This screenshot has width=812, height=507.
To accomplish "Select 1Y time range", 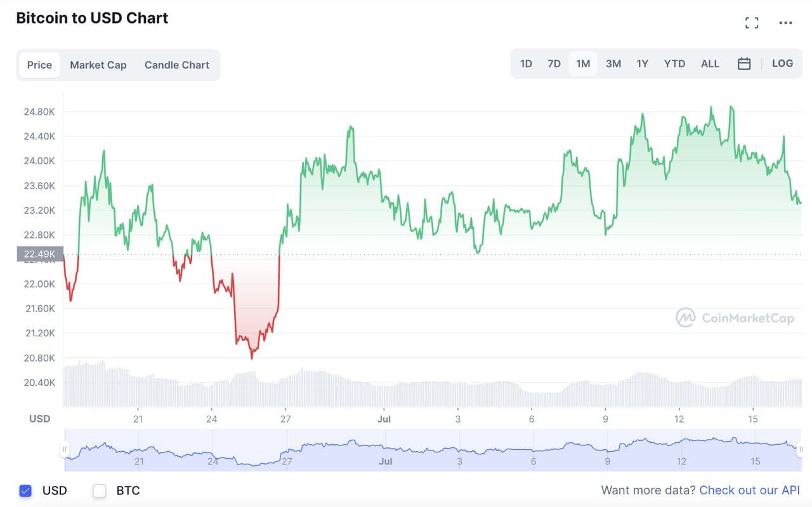I will [643, 63].
